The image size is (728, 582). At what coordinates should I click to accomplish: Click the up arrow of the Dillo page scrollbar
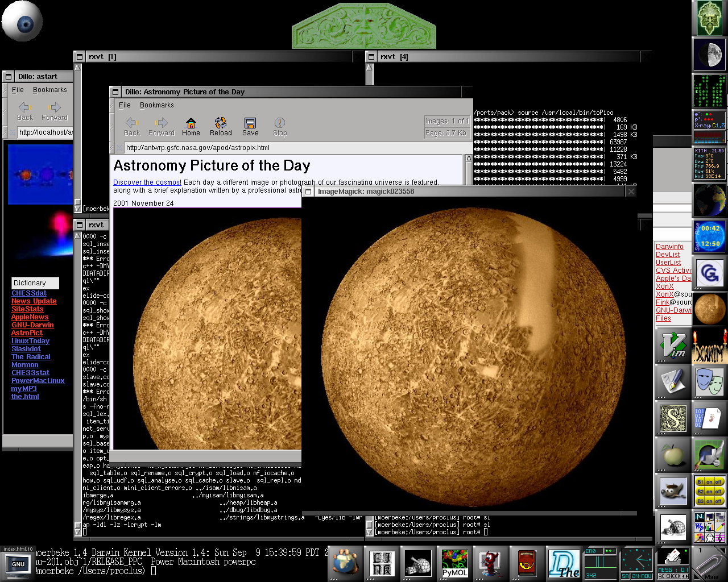pos(469,159)
